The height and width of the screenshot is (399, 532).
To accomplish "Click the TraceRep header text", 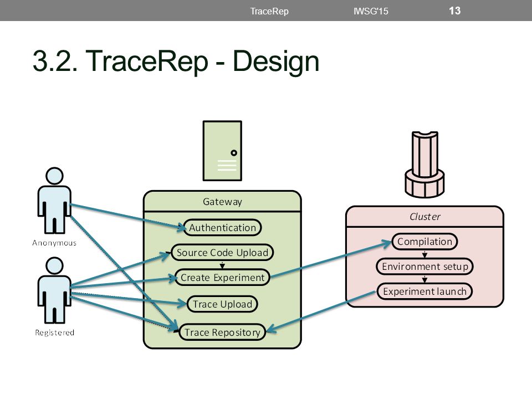I will point(269,11).
